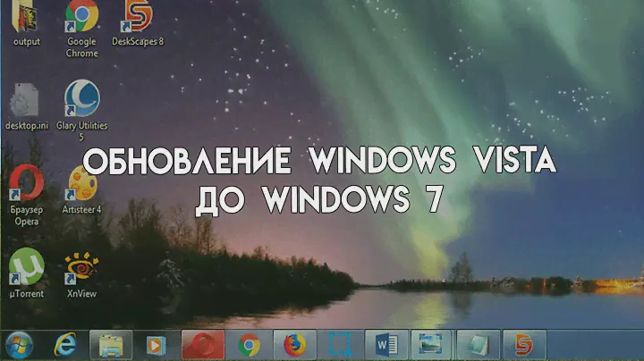
Task: Launch Artisteer 4 desktop shortcut
Action: pyautogui.click(x=81, y=185)
